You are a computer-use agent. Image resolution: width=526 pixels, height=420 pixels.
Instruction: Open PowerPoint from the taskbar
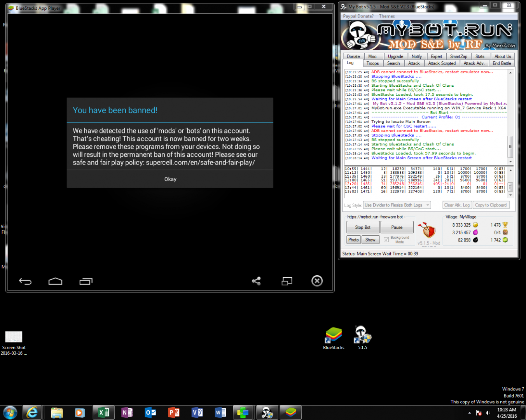(x=173, y=412)
